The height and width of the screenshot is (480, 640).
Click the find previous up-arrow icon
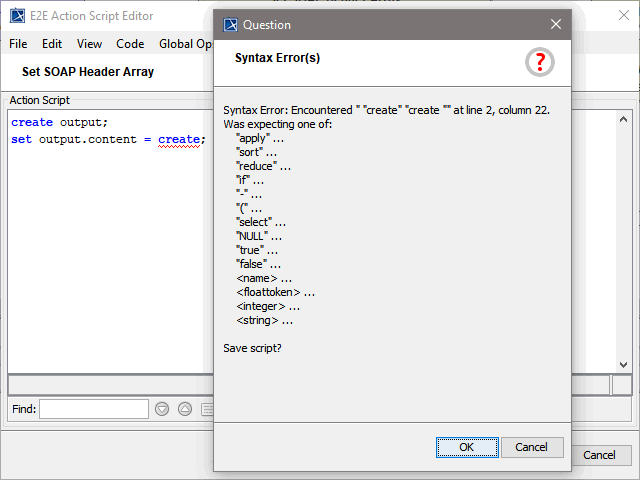pyautogui.click(x=185, y=409)
